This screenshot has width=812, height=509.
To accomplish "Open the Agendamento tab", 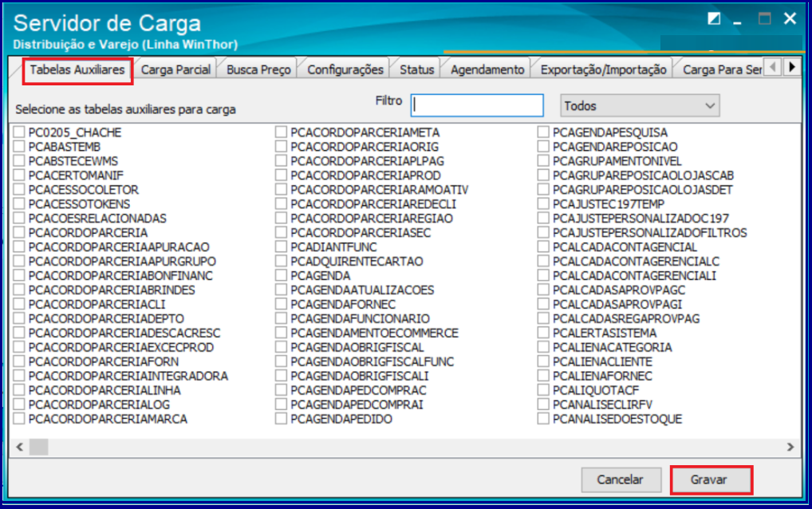I will click(487, 70).
